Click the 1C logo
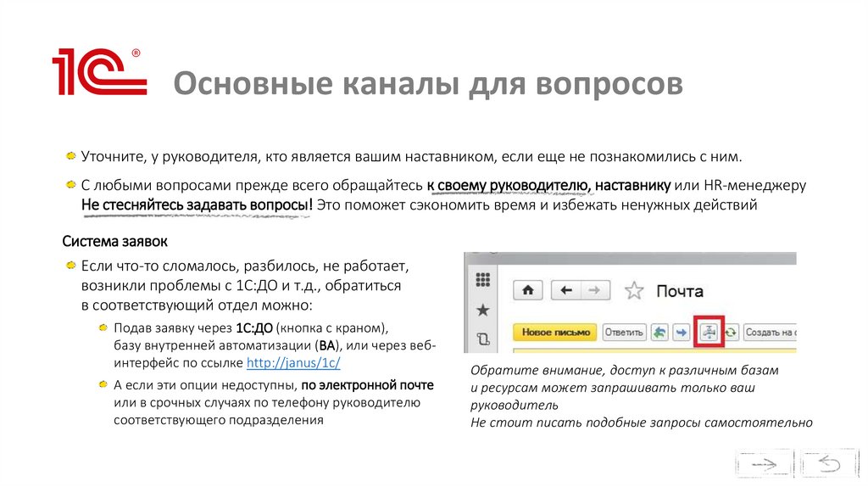Screen dimensions: 868x487 100,71
